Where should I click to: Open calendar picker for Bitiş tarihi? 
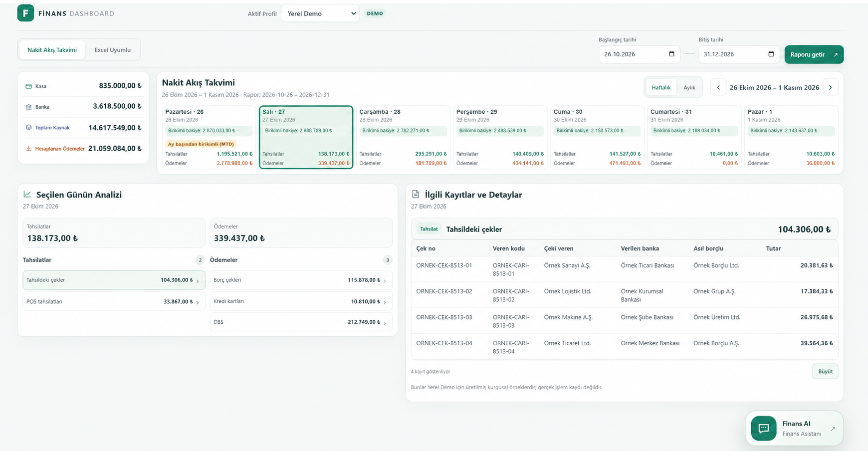[x=771, y=54]
